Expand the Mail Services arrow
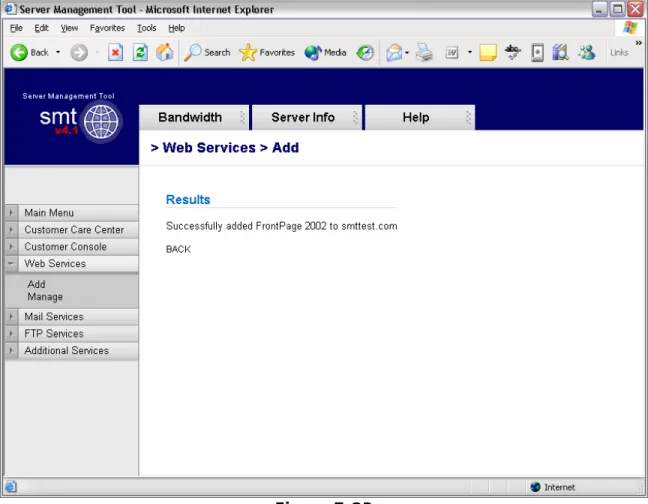 [12, 317]
